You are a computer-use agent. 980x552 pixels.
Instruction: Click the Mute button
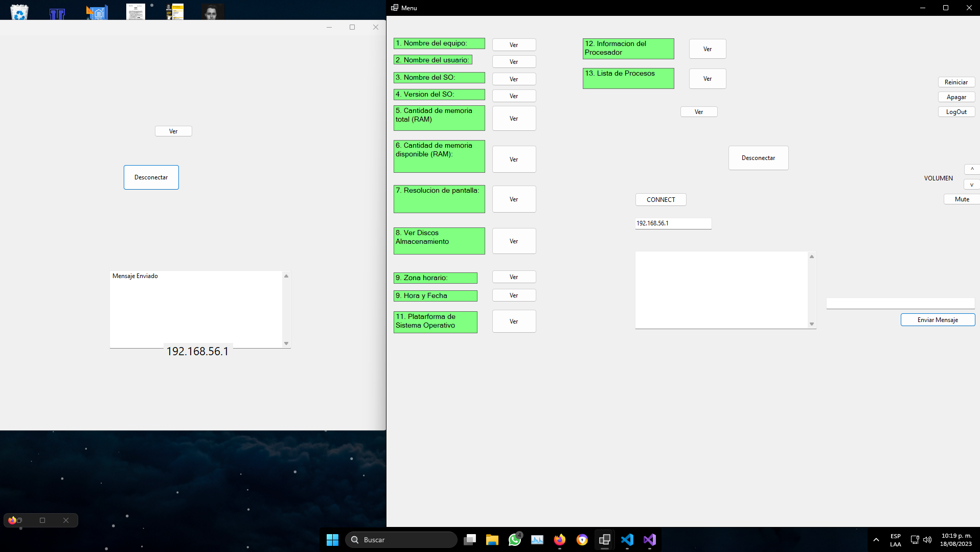click(x=962, y=199)
